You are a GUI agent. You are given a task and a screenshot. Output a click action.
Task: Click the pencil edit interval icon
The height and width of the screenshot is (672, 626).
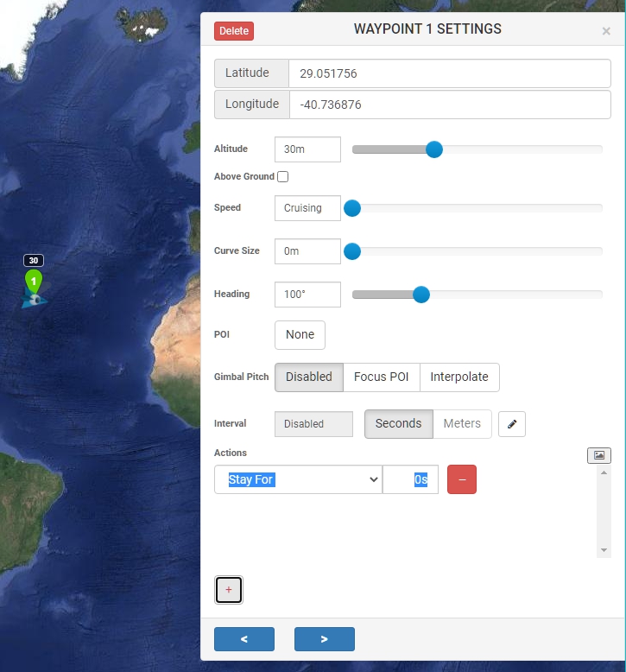pos(512,424)
